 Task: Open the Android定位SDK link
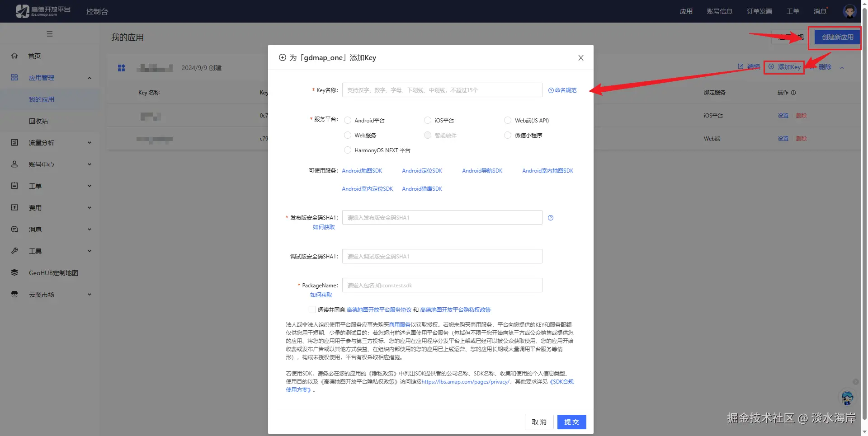point(422,171)
